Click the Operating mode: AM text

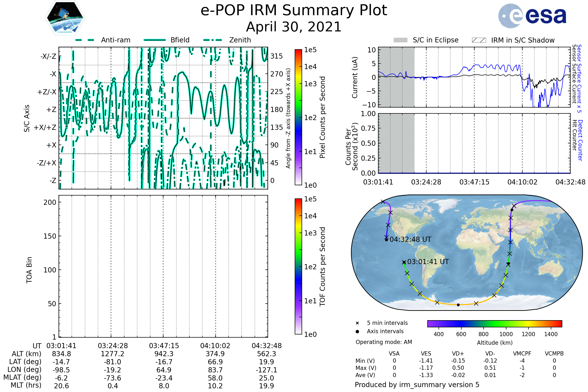click(384, 342)
